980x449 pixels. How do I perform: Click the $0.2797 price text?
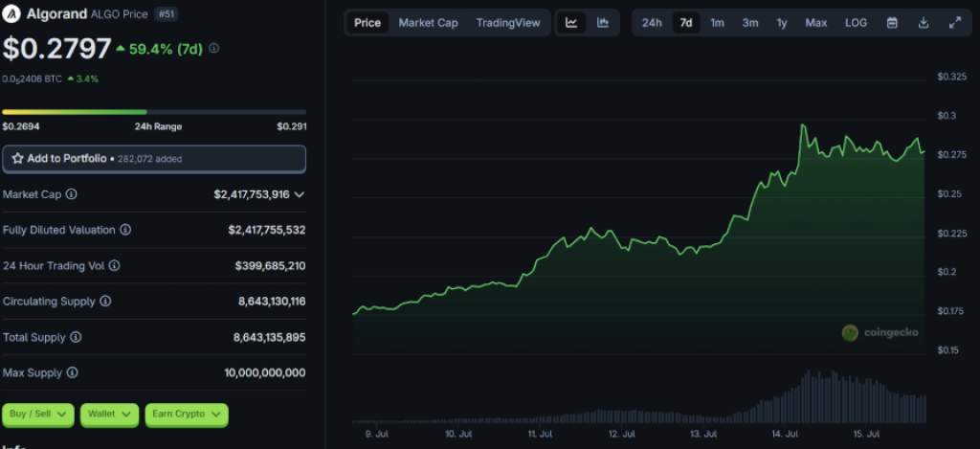56,49
